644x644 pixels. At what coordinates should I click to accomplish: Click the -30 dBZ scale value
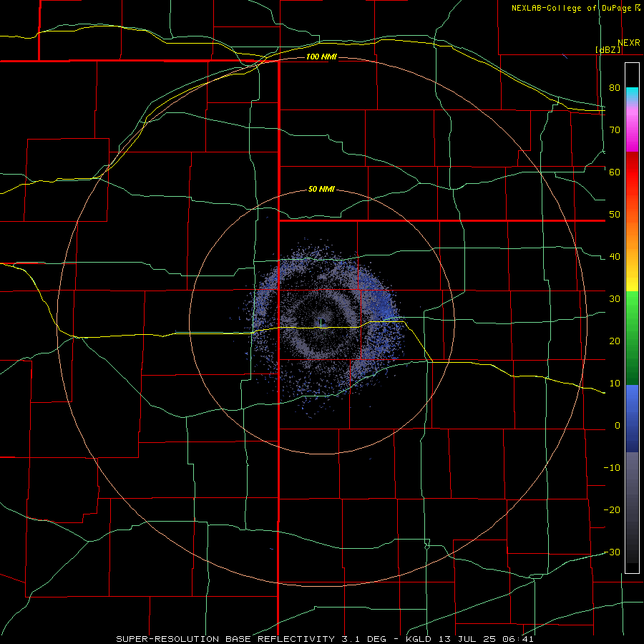612,552
